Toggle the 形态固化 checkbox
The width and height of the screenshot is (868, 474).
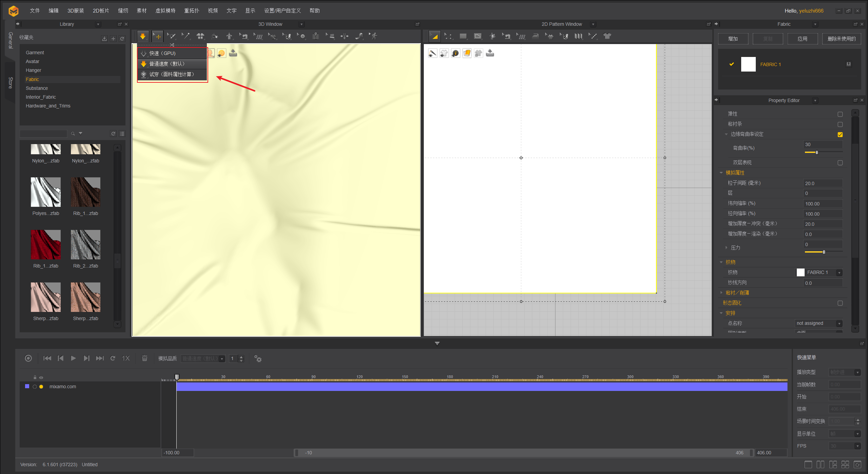[x=840, y=303]
